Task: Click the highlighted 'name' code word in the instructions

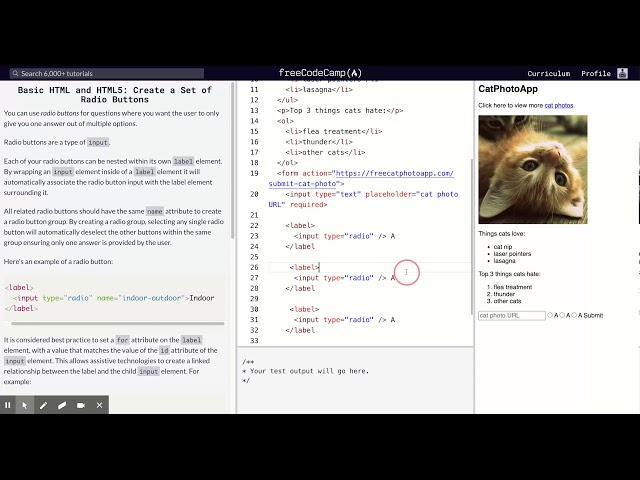Action: (155, 211)
